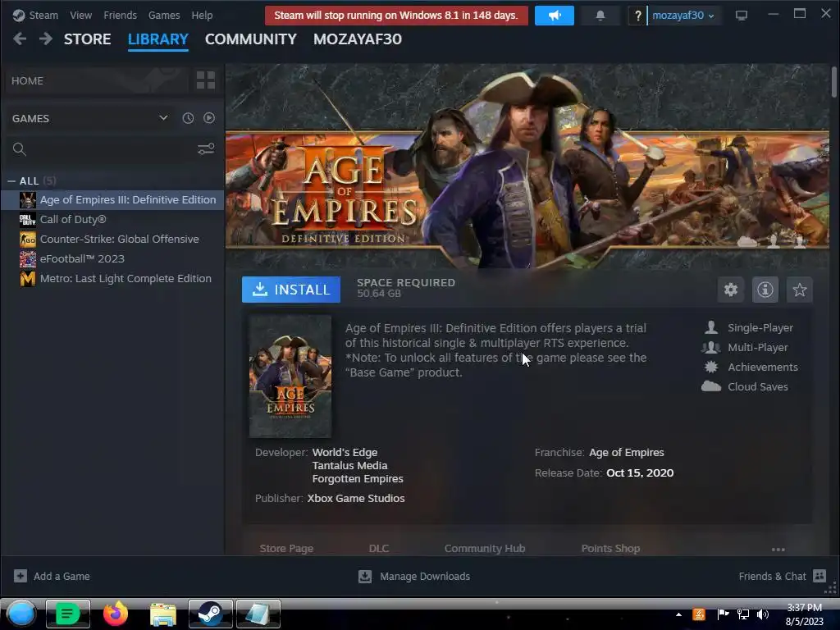Open Firefox from the taskbar

point(116,614)
